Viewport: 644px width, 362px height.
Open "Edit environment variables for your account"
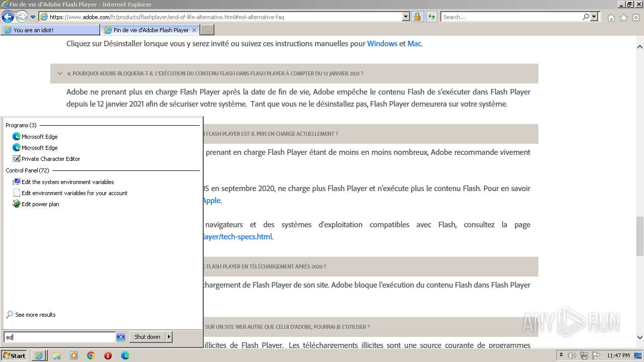click(74, 193)
